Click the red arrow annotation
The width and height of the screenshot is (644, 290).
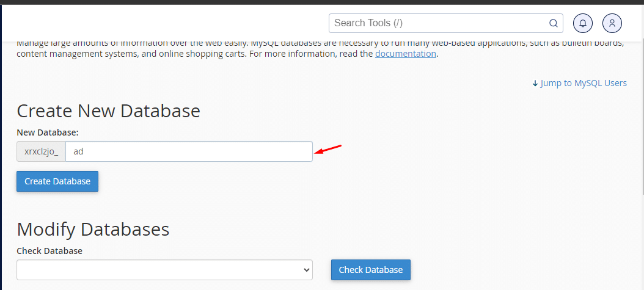(328, 150)
